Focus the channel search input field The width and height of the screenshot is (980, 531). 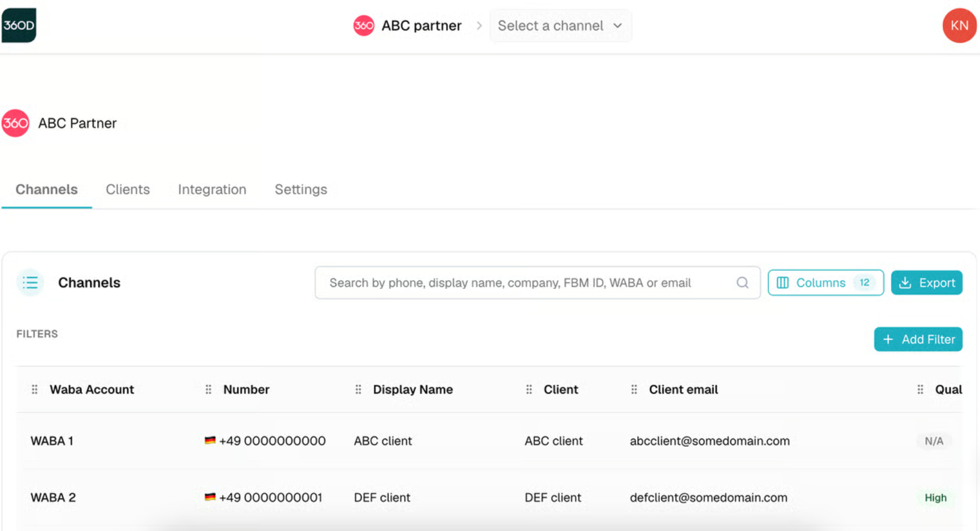[x=531, y=282]
